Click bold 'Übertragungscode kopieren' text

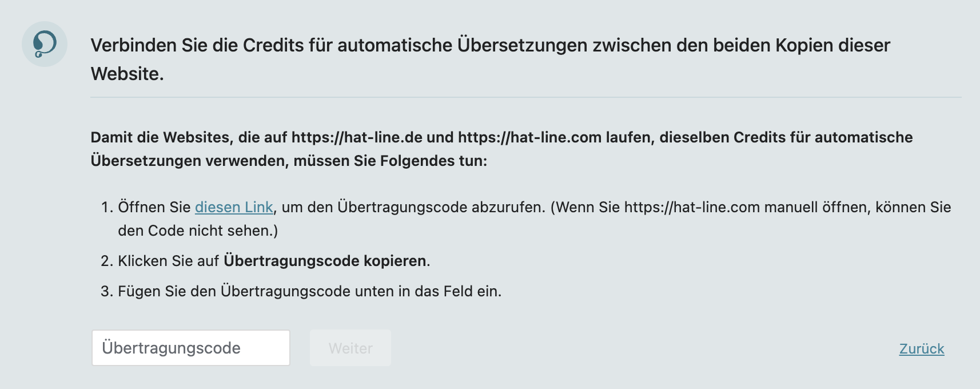[325, 261]
